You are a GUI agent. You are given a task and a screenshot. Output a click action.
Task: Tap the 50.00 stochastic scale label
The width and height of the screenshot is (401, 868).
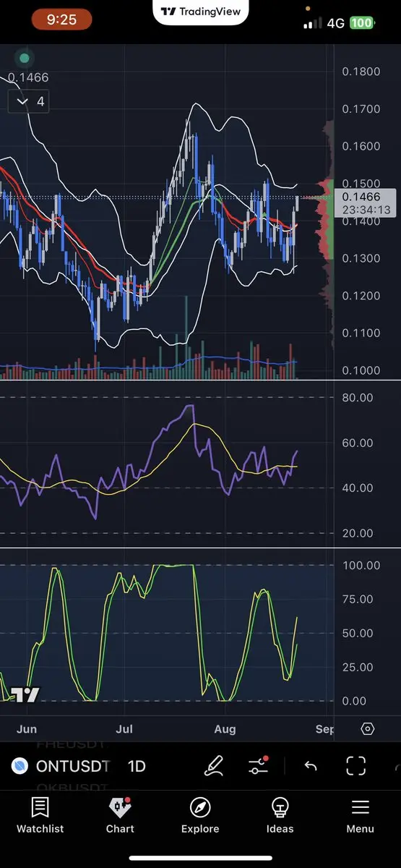(x=357, y=633)
